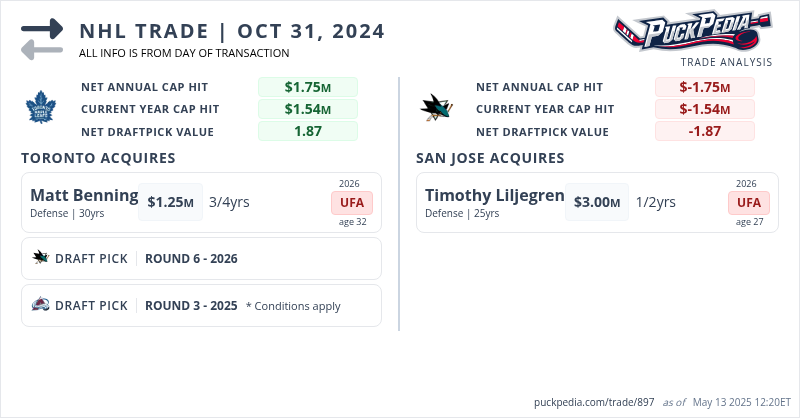The image size is (800, 418).
Task: Open the puckpedia.com/trade/897 link
Action: click(594, 402)
